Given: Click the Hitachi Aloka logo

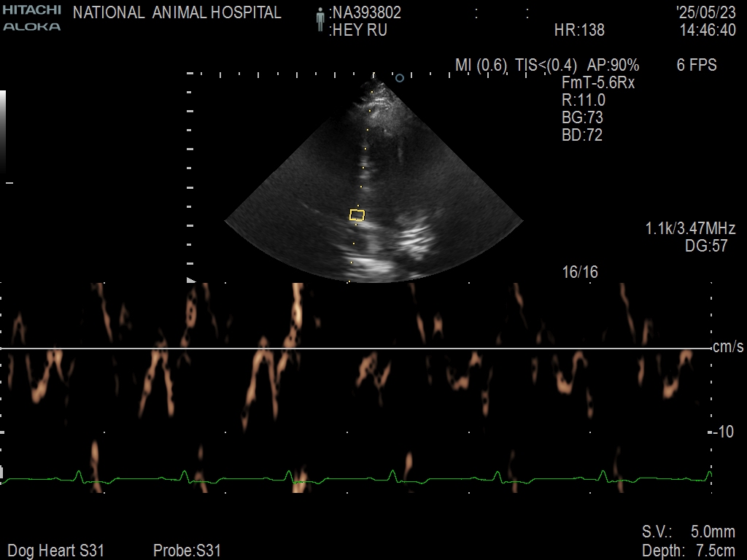Looking at the screenshot, I should pyautogui.click(x=31, y=18).
